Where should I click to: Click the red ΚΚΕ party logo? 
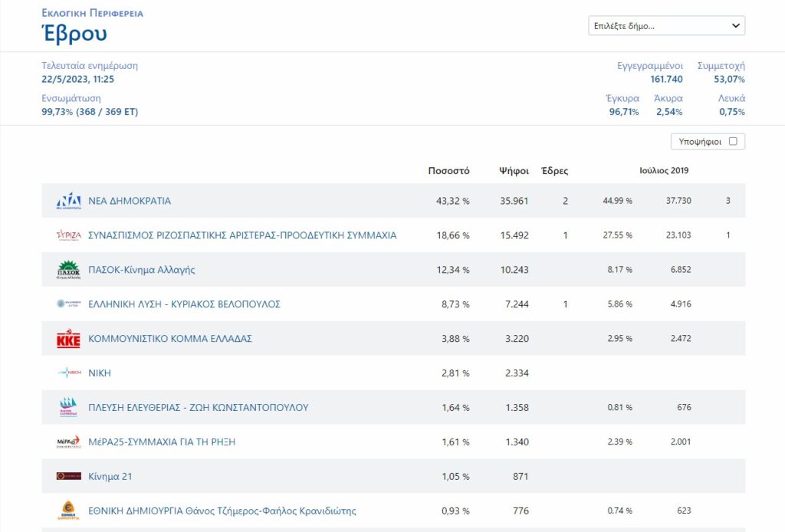68,339
